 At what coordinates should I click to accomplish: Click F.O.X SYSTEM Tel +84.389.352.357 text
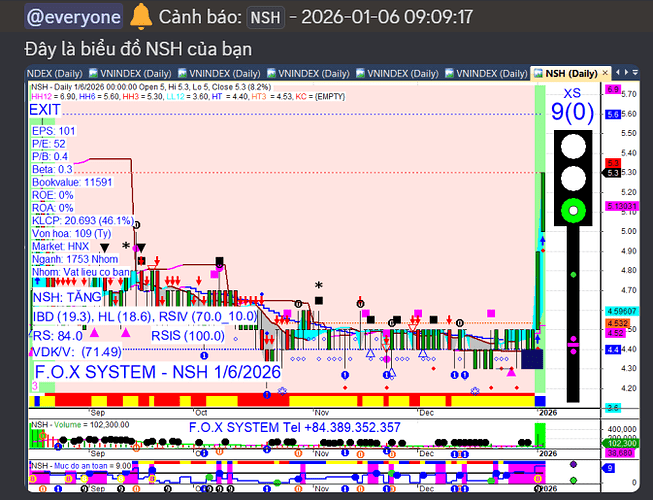pyautogui.click(x=294, y=428)
